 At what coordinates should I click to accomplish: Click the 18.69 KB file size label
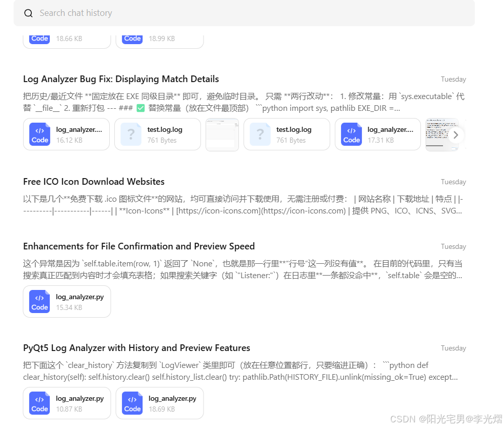click(x=162, y=410)
